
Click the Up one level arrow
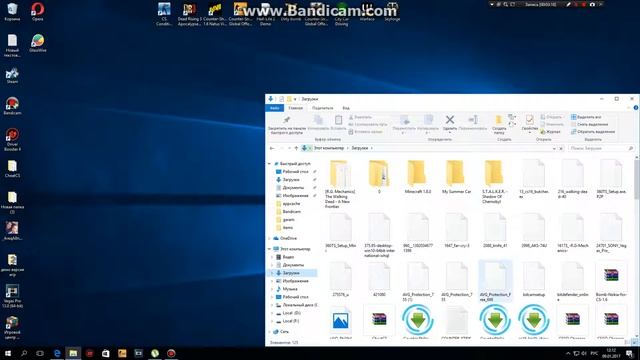(x=296, y=148)
